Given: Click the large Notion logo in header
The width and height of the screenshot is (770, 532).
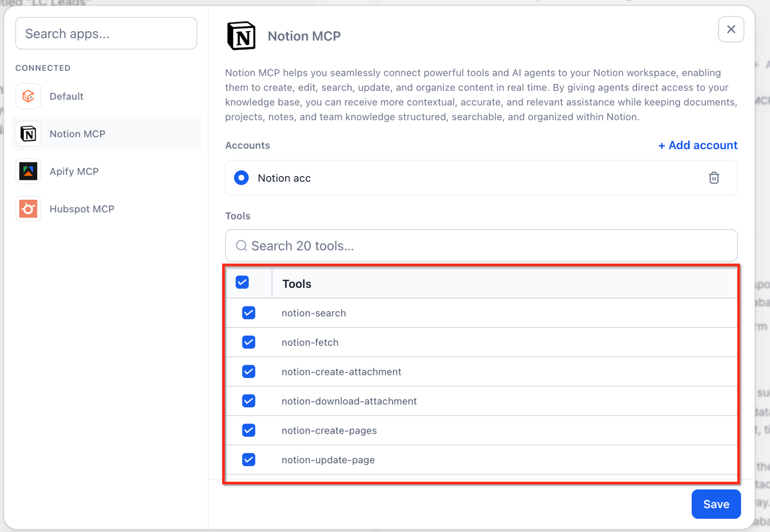Looking at the screenshot, I should (241, 36).
